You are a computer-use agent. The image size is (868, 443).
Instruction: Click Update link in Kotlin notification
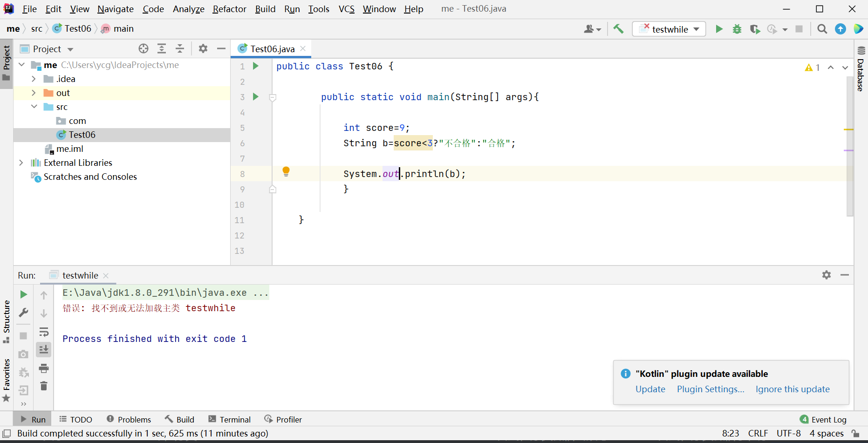point(650,389)
